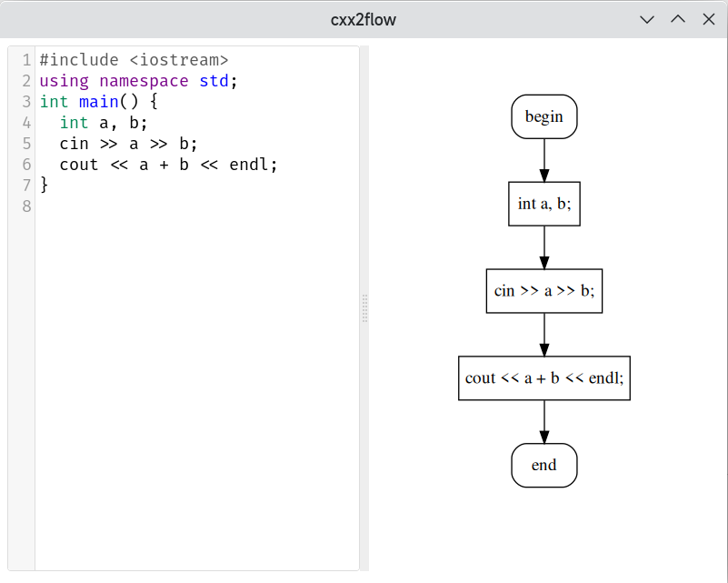This screenshot has width=728, height=583.
Task: Click the 'endl' token on line 6
Action: [248, 165]
